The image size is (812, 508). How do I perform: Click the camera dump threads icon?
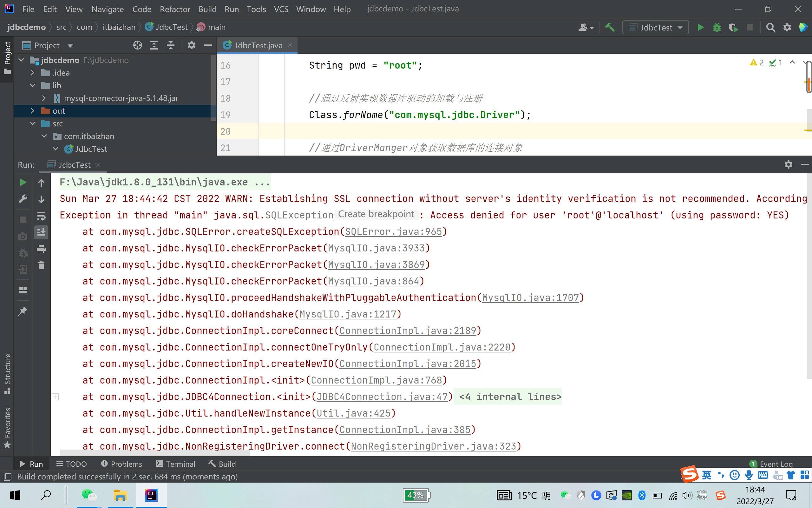pyautogui.click(x=23, y=236)
